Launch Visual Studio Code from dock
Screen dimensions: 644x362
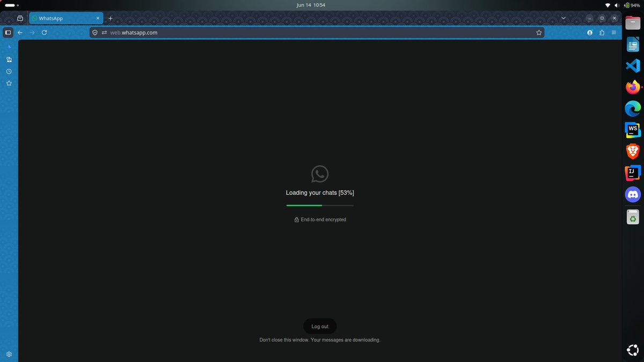click(x=633, y=67)
